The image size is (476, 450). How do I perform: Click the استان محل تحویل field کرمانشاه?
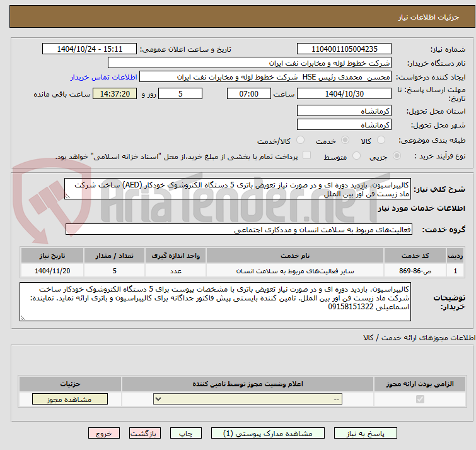click(344, 111)
